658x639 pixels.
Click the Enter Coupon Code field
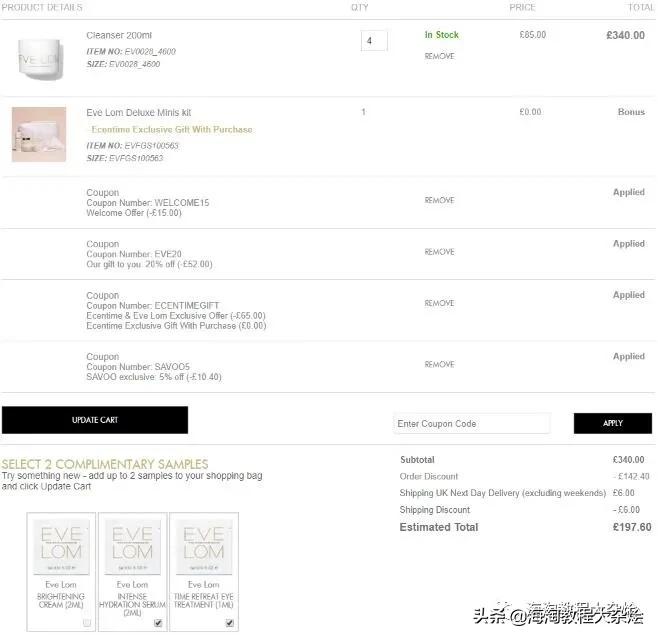472,423
